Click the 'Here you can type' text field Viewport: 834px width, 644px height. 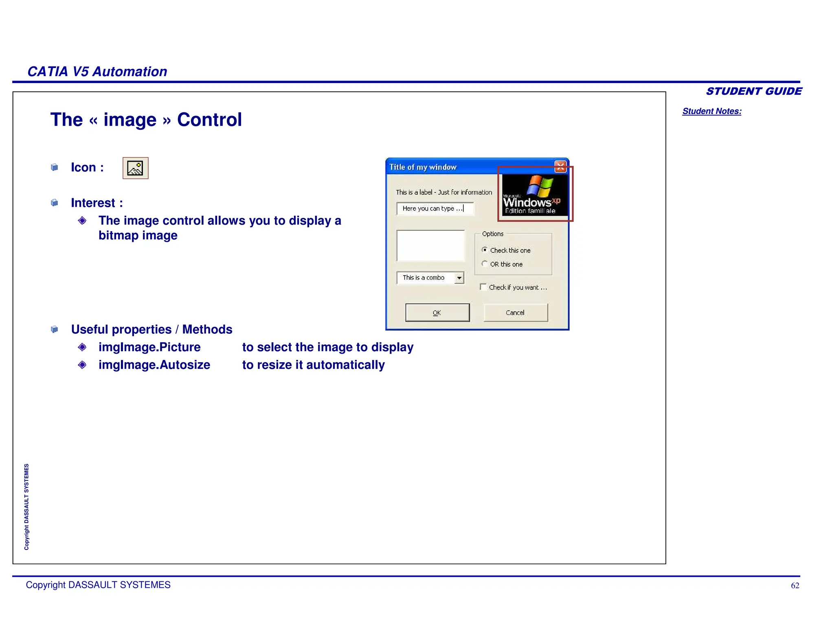pos(435,208)
